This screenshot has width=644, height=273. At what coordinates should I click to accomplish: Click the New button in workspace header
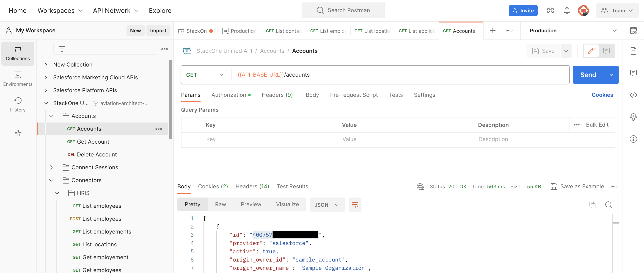tap(135, 31)
